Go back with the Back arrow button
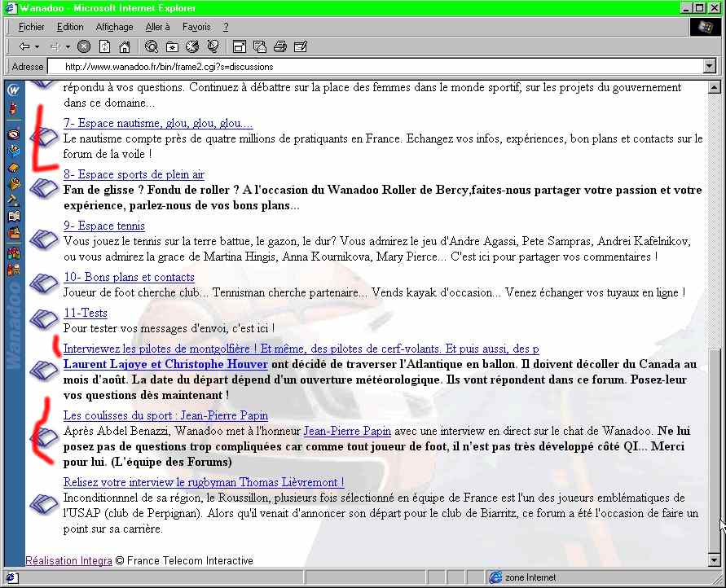This screenshot has width=726, height=588. tap(24, 46)
